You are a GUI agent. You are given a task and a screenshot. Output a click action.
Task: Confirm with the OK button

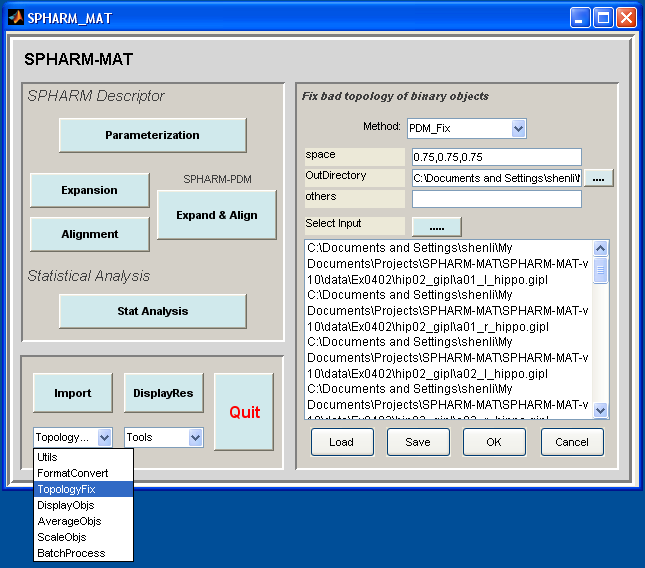click(494, 442)
